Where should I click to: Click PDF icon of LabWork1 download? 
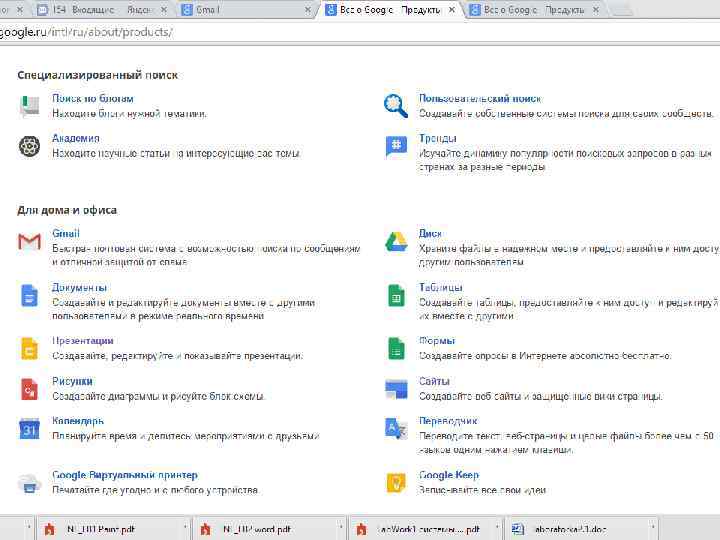coord(361,529)
